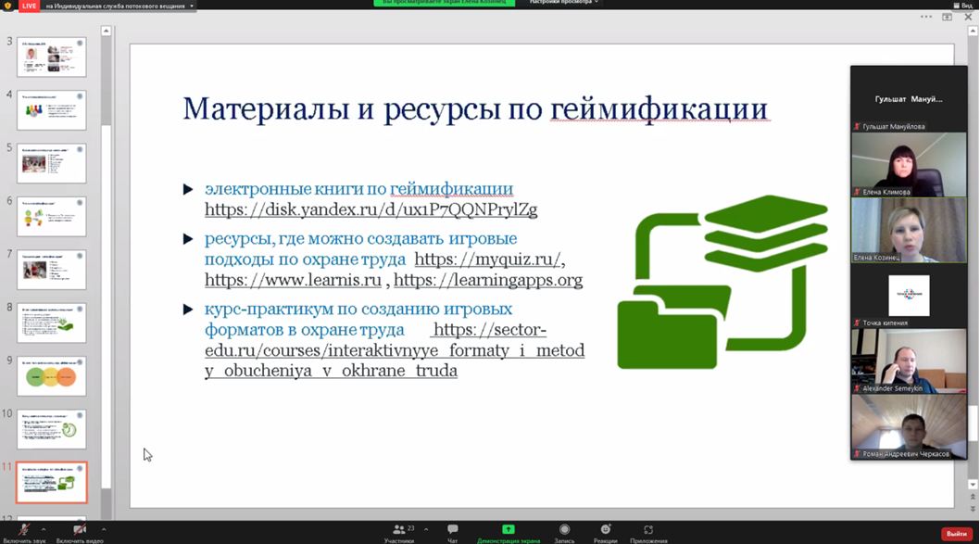Open Настройки просмотра view options dropdown
Screen dimensions: 980x544
(564, 3)
